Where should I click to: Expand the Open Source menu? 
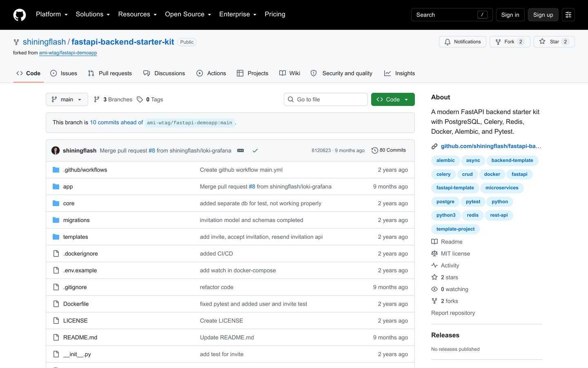click(188, 14)
